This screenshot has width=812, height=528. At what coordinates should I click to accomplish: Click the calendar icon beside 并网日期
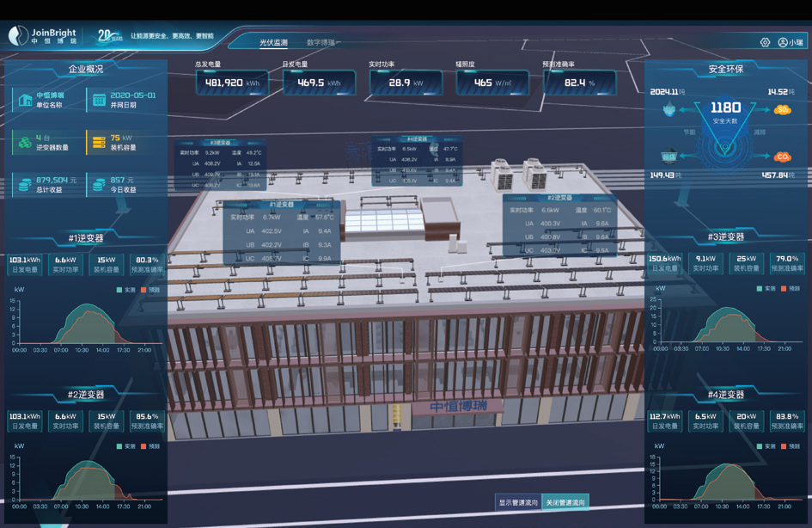click(99, 100)
